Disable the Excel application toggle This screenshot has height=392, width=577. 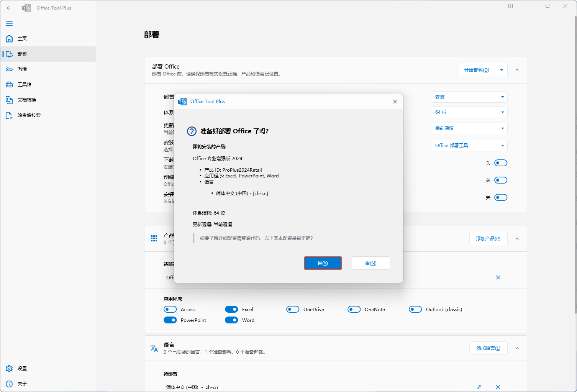pyautogui.click(x=231, y=310)
